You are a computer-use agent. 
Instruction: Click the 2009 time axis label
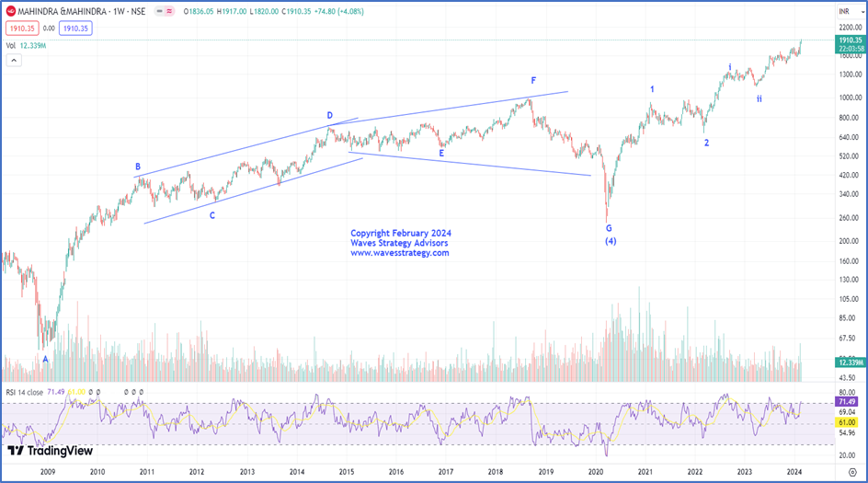click(x=48, y=472)
